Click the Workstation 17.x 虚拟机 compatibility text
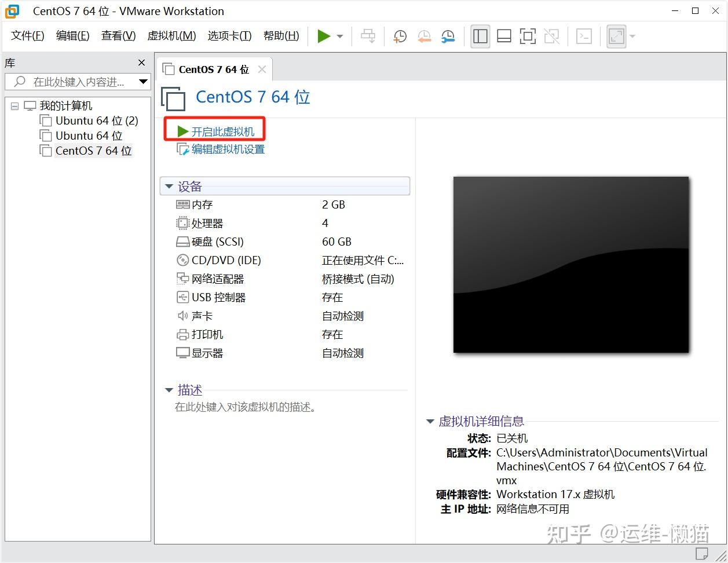The width and height of the screenshot is (728, 563). [555, 495]
